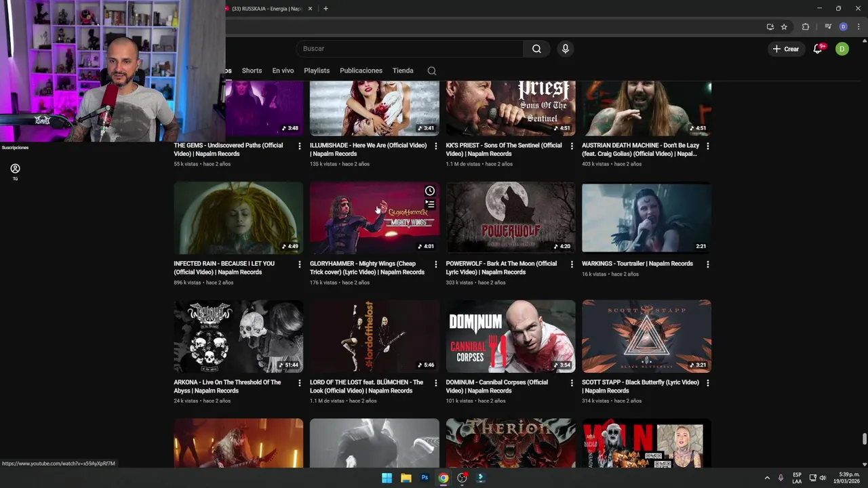The width and height of the screenshot is (868, 488).
Task: Bookmark this page with star icon
Action: pos(784,27)
